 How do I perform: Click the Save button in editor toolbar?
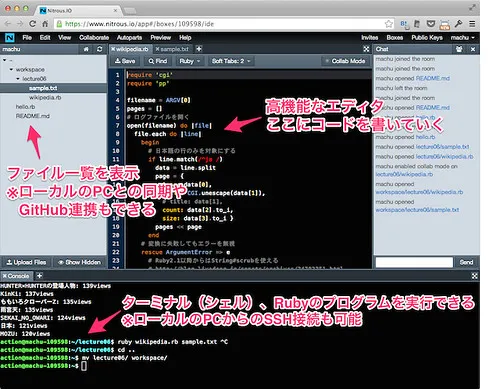[125, 61]
